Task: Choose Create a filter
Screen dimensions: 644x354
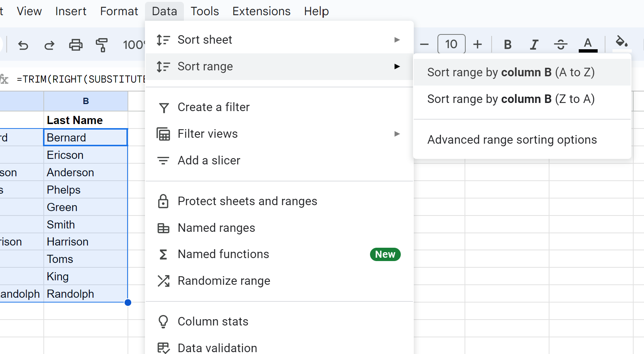Action: pos(280,107)
